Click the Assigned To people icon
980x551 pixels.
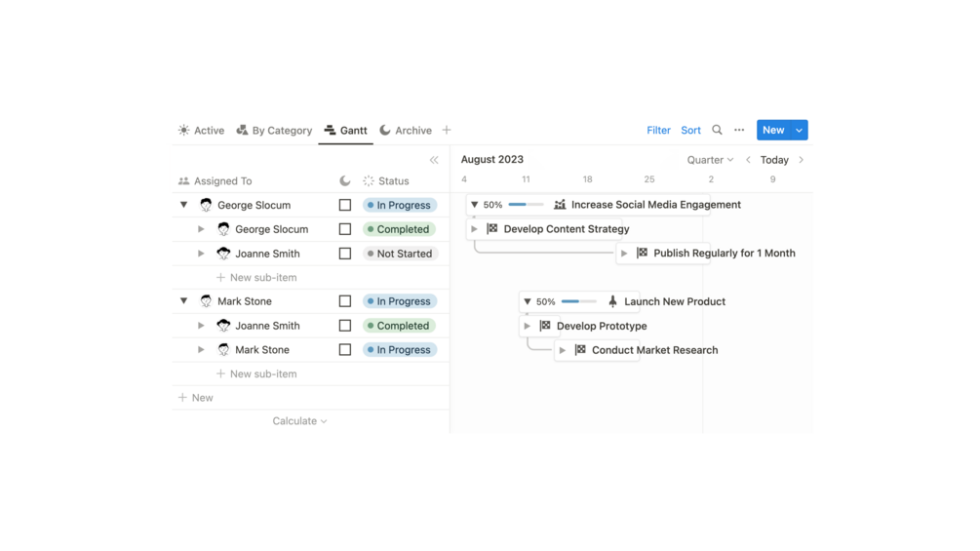click(183, 180)
